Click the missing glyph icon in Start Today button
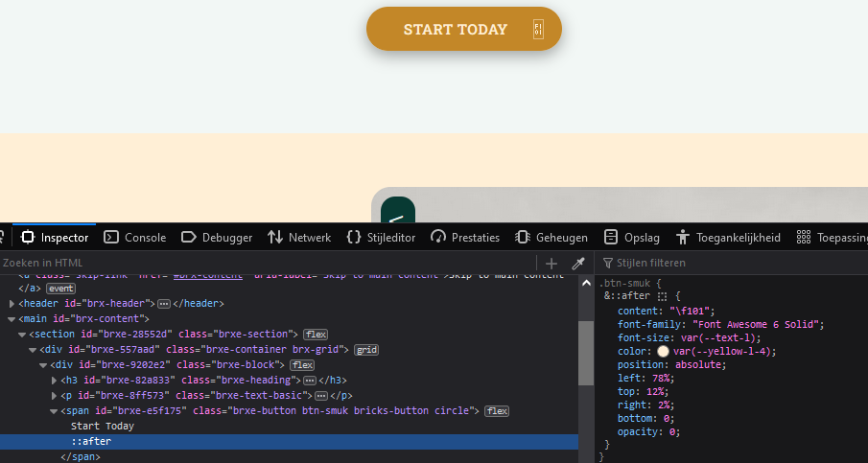Image resolution: width=868 pixels, height=463 pixels. (x=538, y=30)
